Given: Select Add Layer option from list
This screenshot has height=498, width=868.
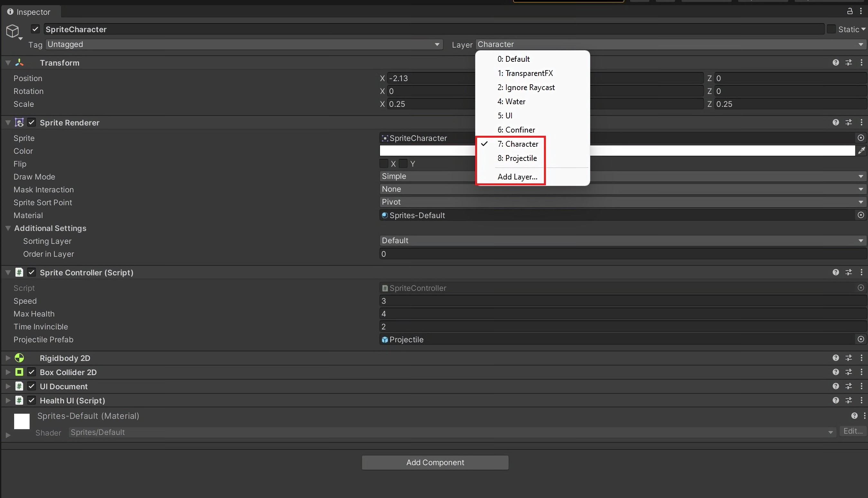Looking at the screenshot, I should [x=517, y=177].
